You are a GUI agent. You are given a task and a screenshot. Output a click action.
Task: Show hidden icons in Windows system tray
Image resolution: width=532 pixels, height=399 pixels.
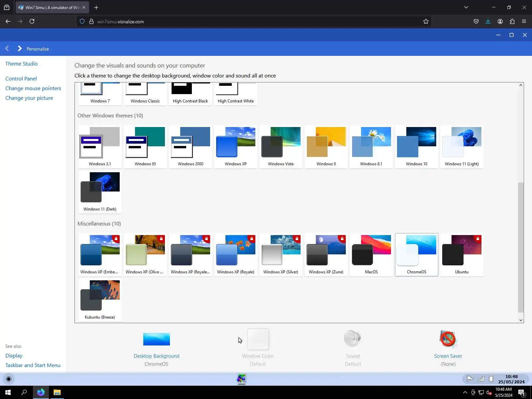point(465,392)
